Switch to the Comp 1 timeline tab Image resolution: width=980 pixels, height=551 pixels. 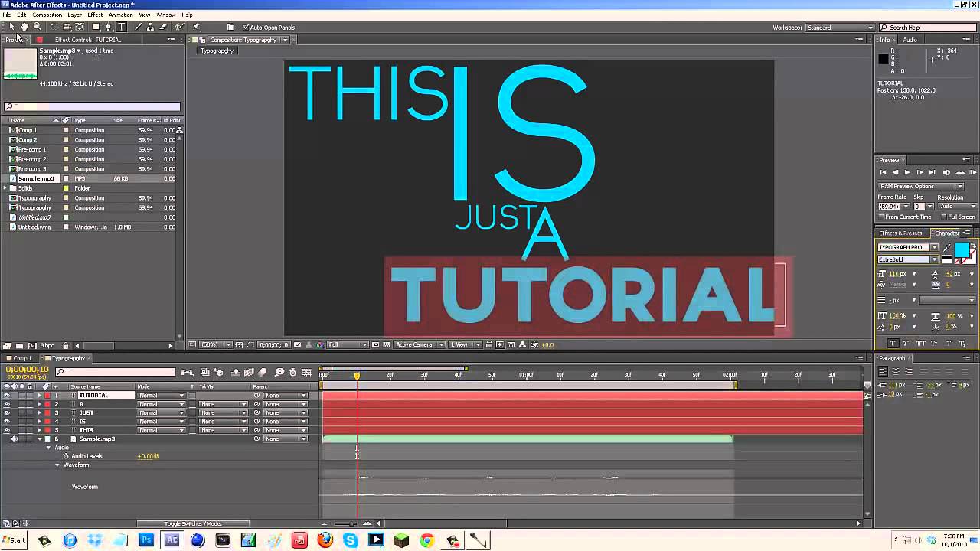(21, 358)
